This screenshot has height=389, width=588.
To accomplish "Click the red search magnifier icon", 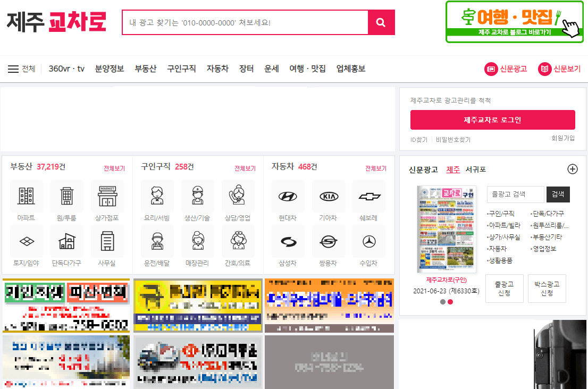I will click(x=381, y=22).
